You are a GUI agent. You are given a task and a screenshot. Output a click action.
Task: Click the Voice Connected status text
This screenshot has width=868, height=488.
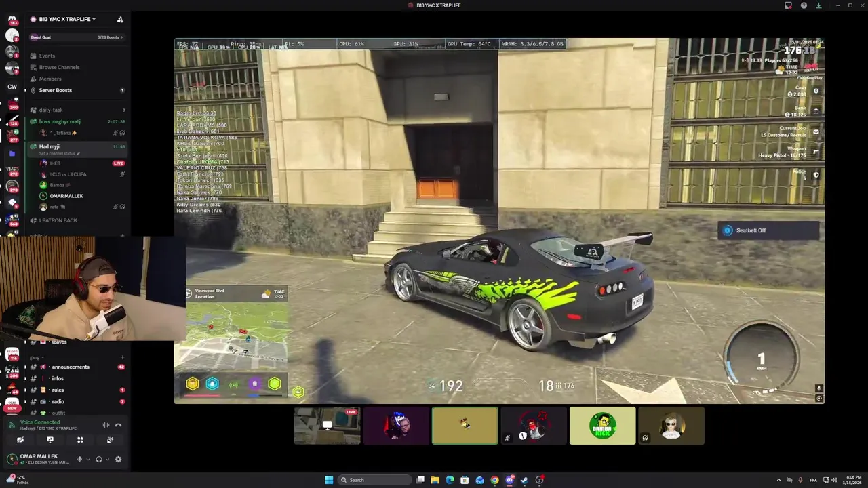click(40, 422)
